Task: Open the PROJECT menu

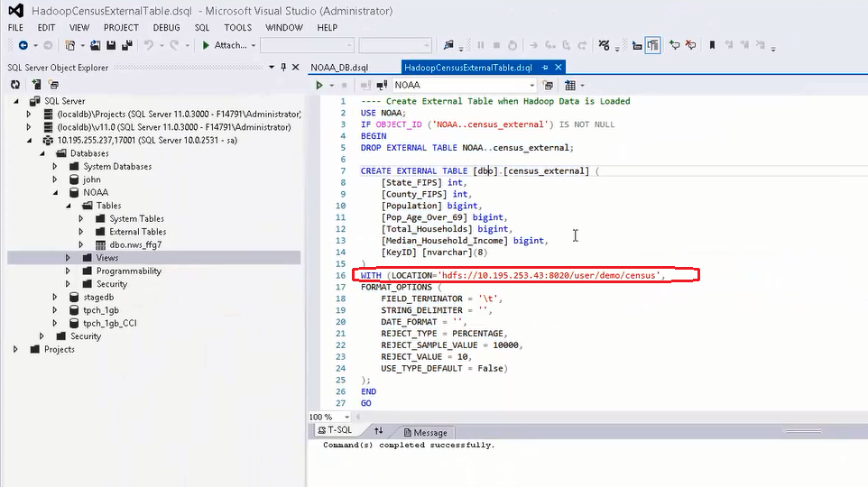Action: click(x=121, y=28)
